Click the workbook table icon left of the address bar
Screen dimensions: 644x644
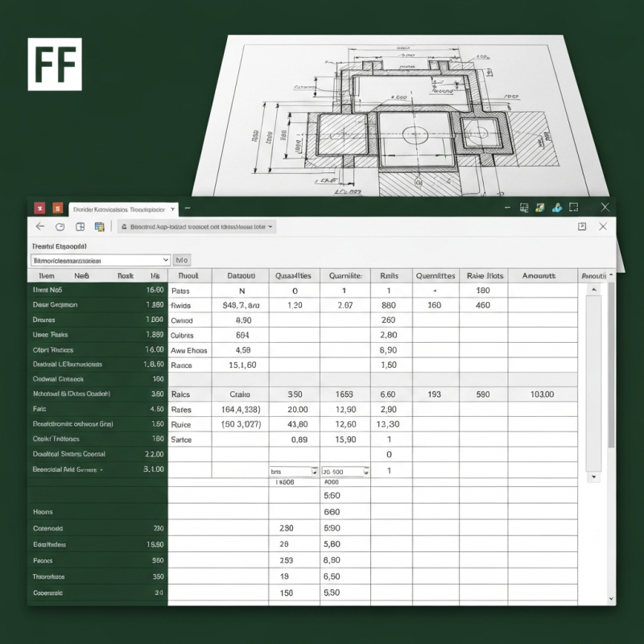(100, 227)
